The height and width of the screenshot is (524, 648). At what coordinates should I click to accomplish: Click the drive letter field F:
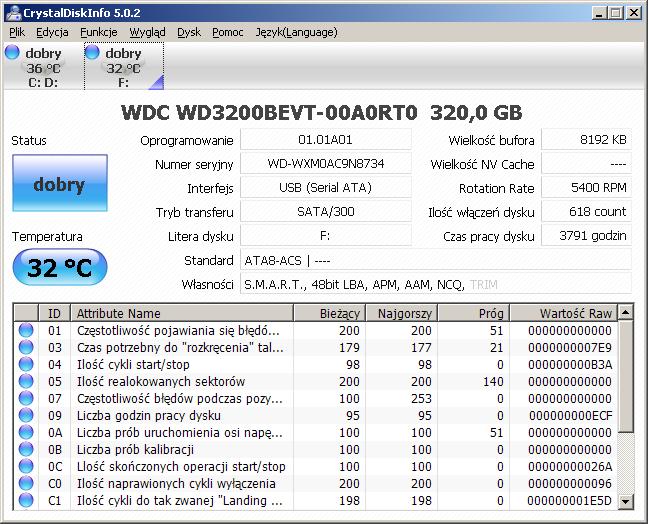(326, 236)
